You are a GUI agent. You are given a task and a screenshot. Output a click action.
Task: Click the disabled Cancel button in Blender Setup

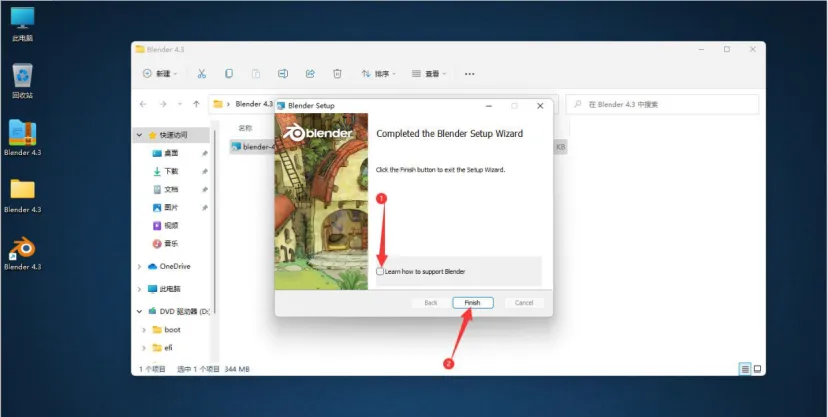click(x=524, y=302)
